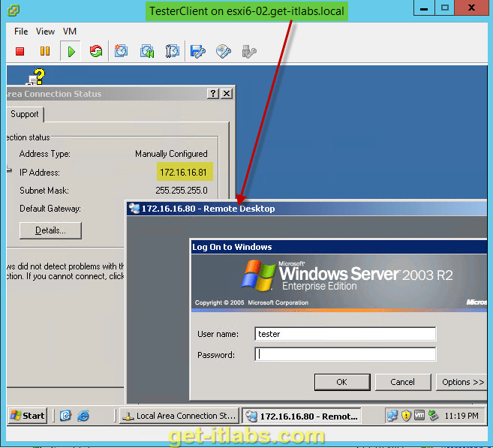
Task: Click the red Power Off button
Action: point(20,51)
